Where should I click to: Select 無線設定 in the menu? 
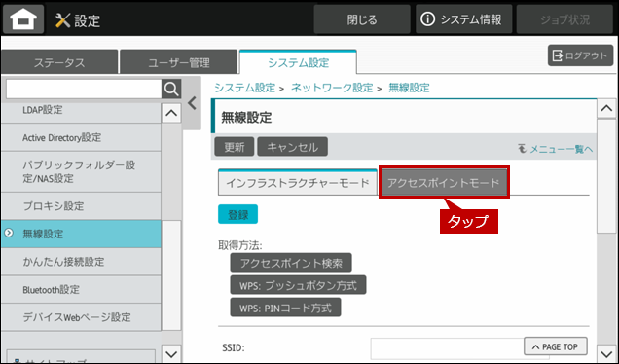81,234
